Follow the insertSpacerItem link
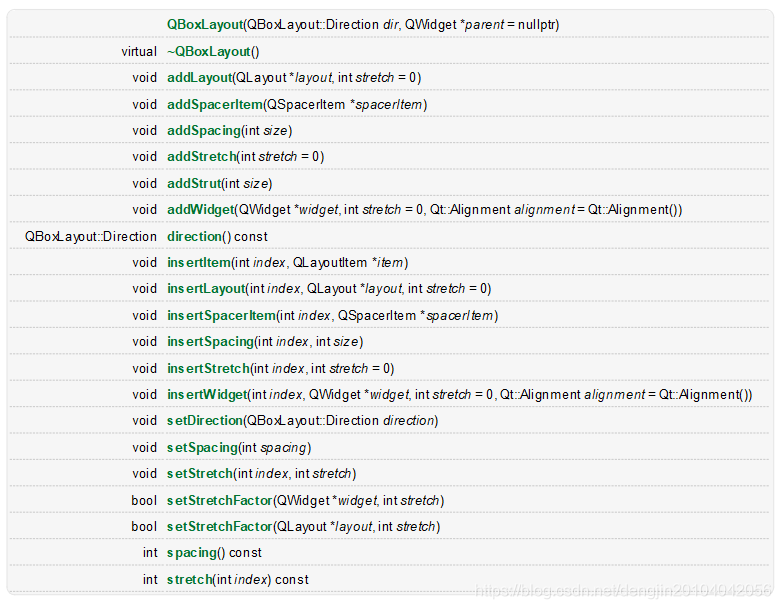Screen dimensions: 781x609 click(221, 315)
